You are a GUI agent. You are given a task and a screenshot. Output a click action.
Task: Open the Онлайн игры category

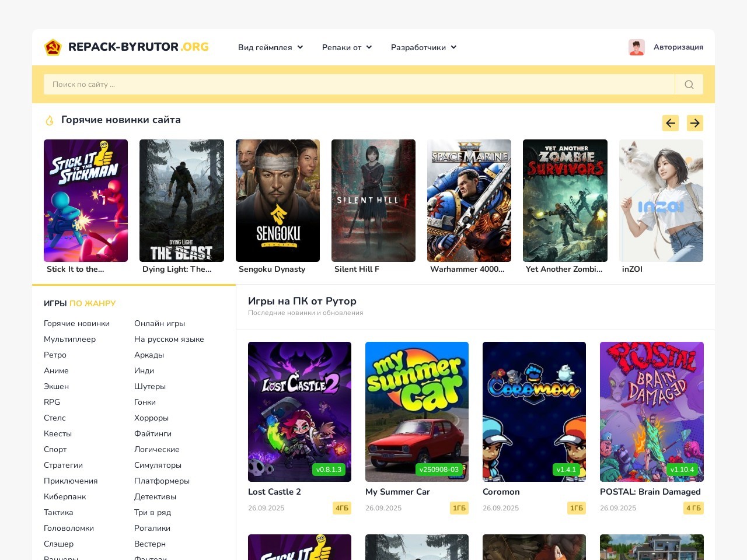click(159, 323)
